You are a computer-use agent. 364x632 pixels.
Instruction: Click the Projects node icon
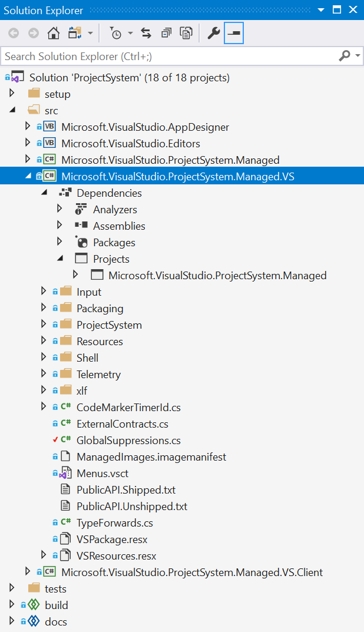tap(81, 259)
